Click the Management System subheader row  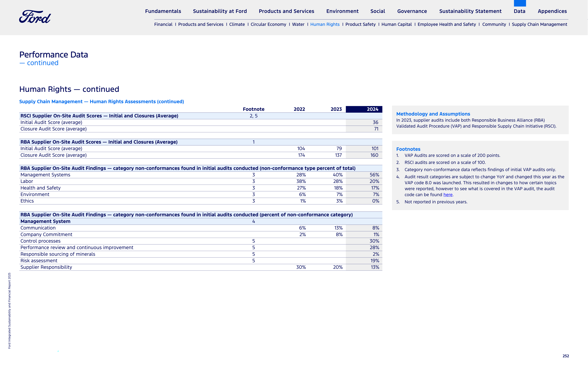pyautogui.click(x=201, y=222)
